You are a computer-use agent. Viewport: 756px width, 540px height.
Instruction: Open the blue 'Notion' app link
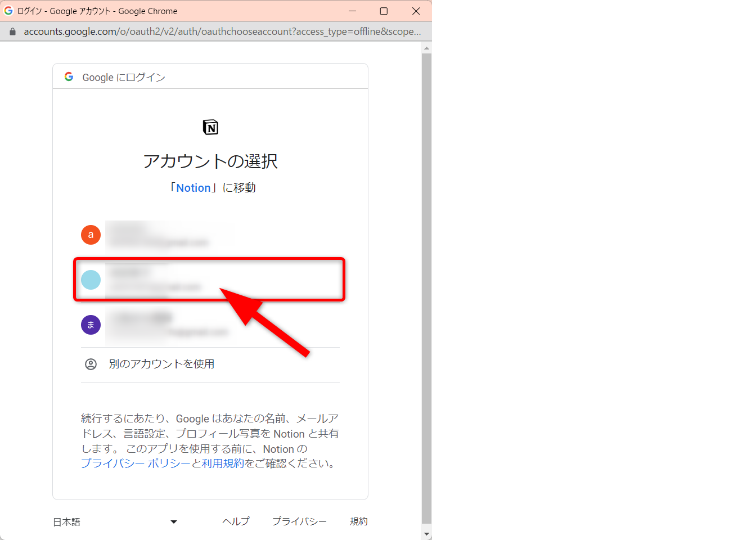pos(193,188)
